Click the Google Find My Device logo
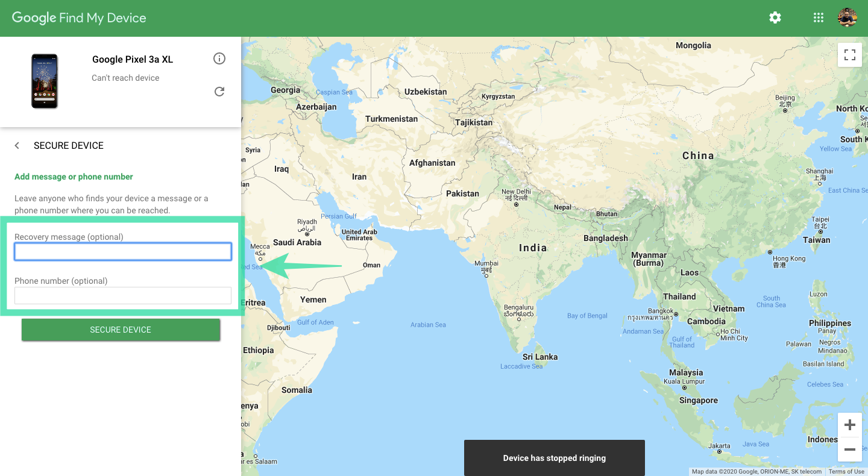868x476 pixels. pyautogui.click(x=79, y=18)
